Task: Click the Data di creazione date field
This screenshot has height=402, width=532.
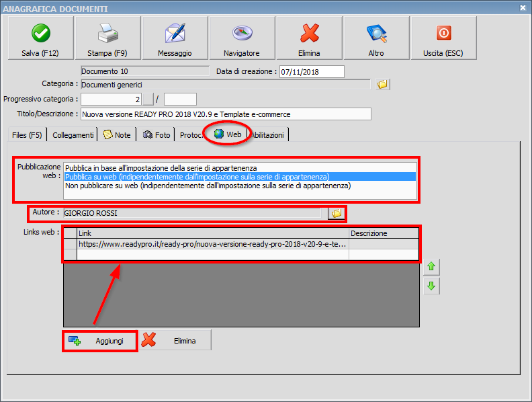Action: pyautogui.click(x=312, y=72)
